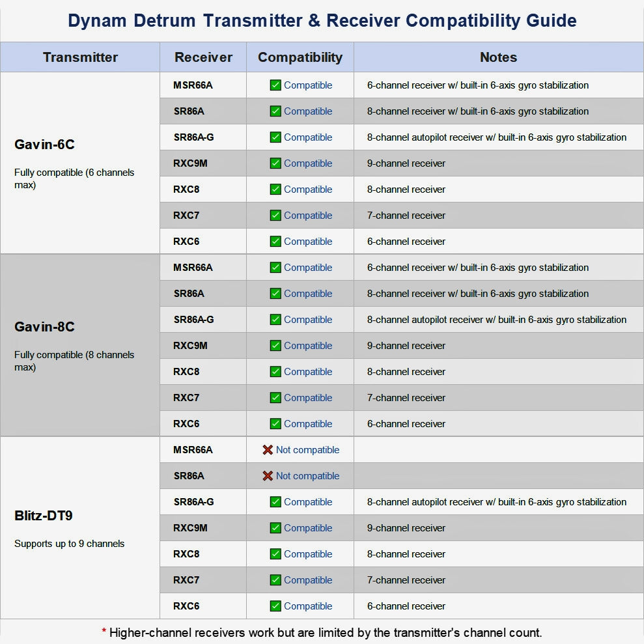The image size is (644, 644).
Task: Click the red asterisk in the footnote
Action: [x=104, y=633]
